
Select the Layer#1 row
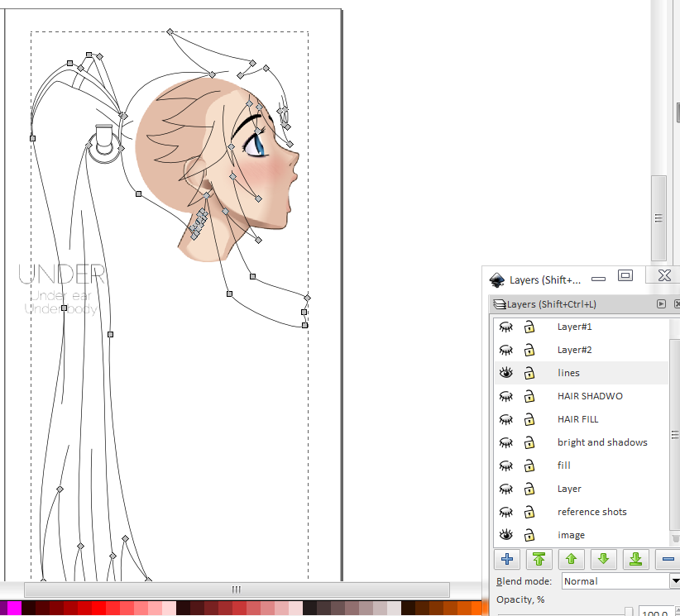click(574, 327)
